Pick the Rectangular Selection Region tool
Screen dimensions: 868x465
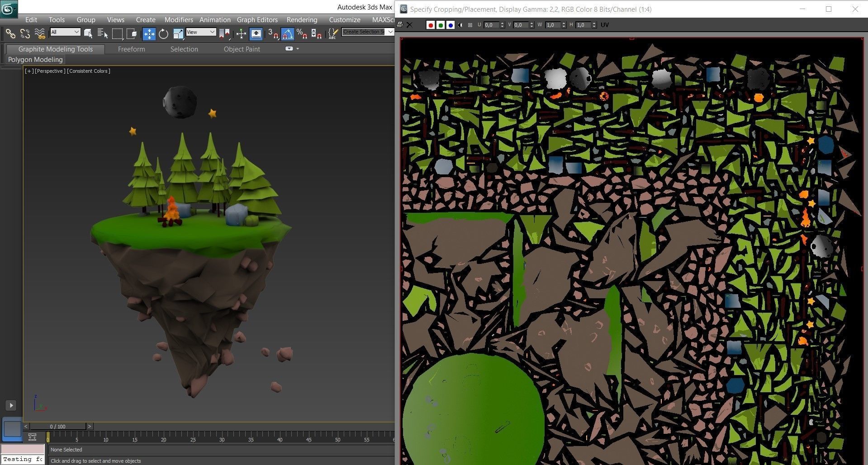click(117, 33)
